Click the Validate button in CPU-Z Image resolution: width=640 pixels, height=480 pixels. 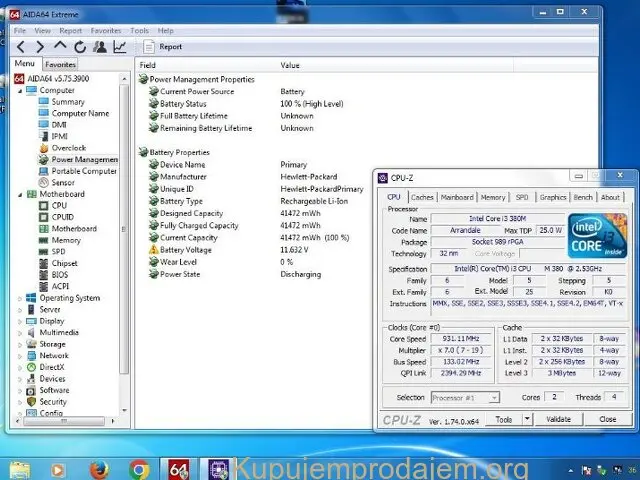[559, 420]
